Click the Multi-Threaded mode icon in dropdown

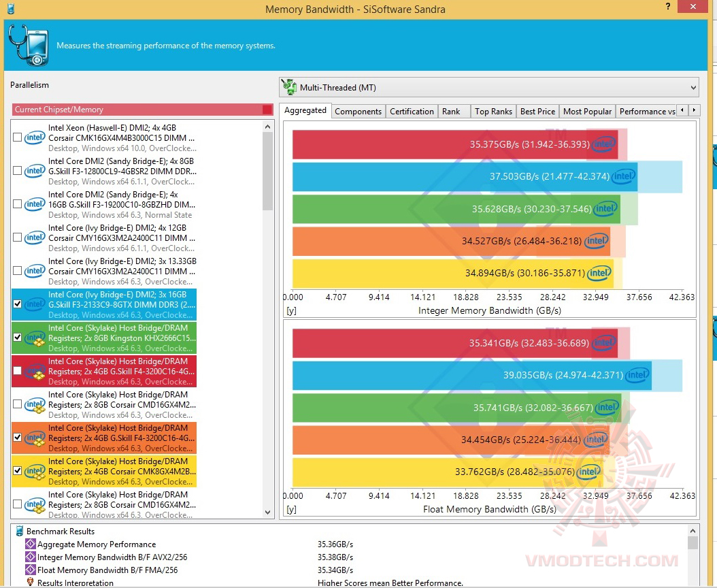coord(289,87)
